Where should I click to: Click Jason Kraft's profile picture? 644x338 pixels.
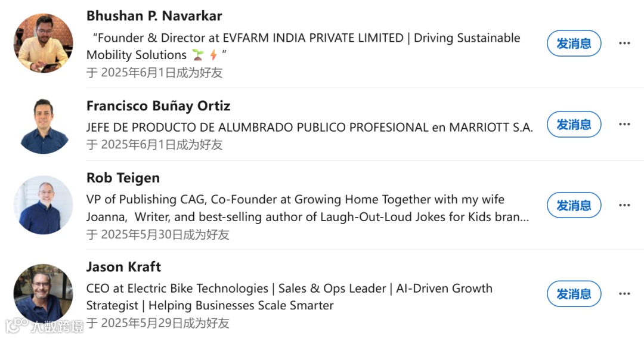(44, 294)
